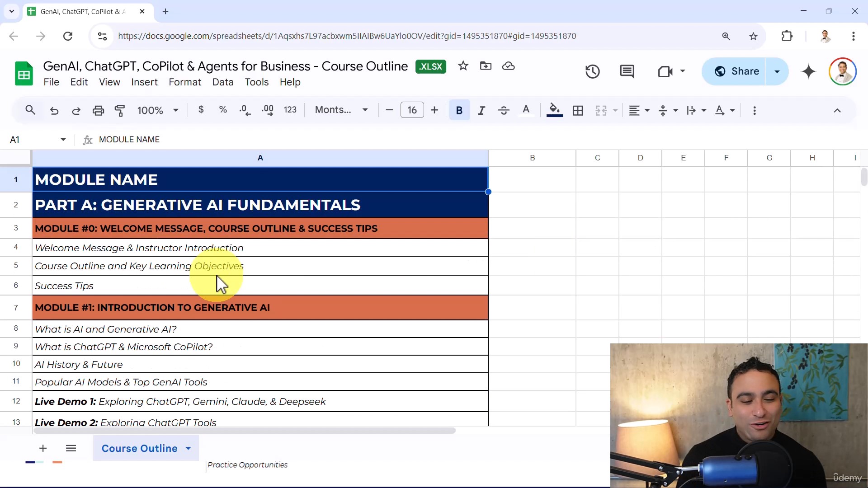This screenshot has height=488, width=868.
Task: Star the document
Action: (463, 66)
